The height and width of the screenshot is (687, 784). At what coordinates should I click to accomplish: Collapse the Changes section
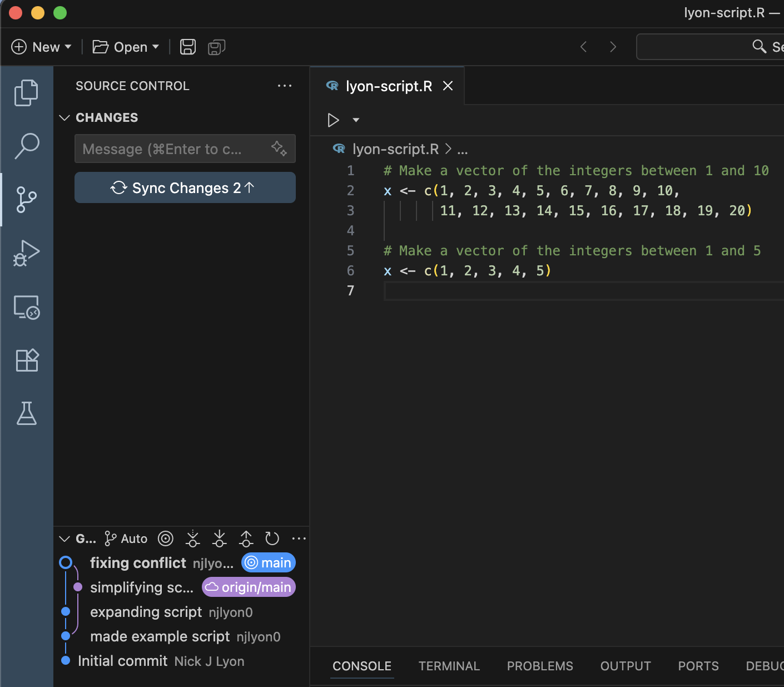tap(64, 117)
